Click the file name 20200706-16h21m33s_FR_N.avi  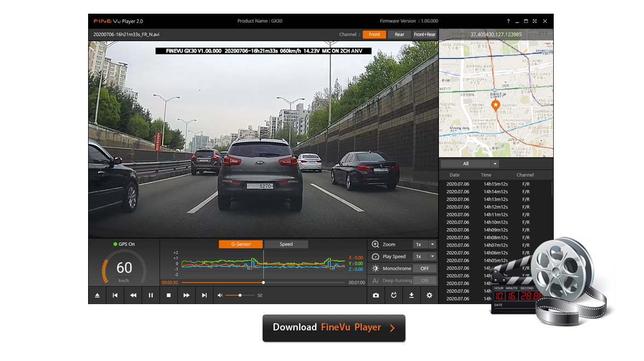(x=126, y=34)
